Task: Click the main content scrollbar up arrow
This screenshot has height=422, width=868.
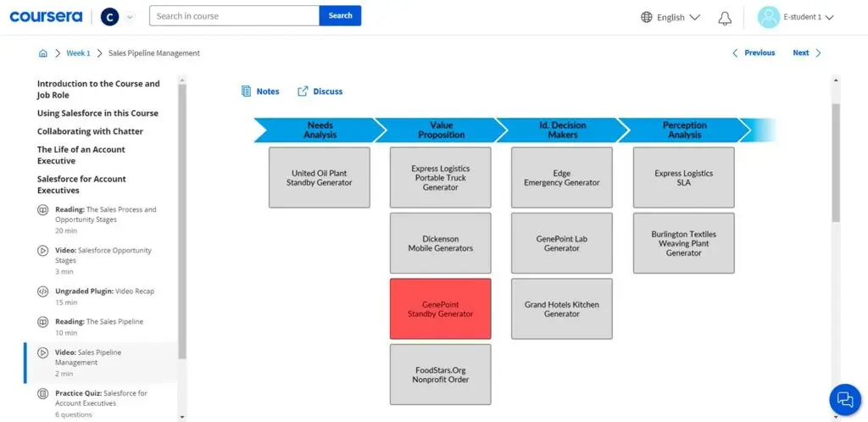Action: pos(836,80)
